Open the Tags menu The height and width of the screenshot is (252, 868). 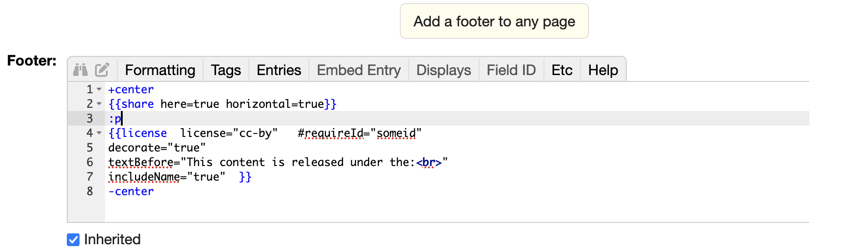(x=226, y=70)
